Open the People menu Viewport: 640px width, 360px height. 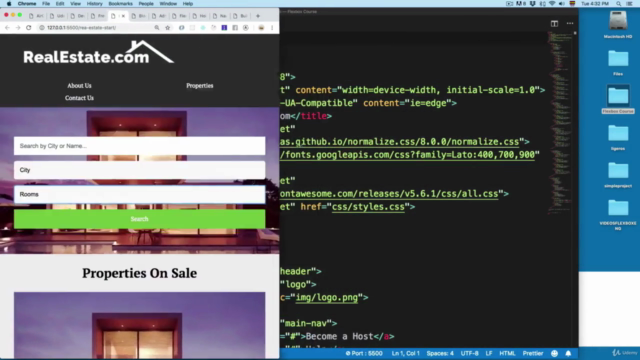[x=146, y=4]
